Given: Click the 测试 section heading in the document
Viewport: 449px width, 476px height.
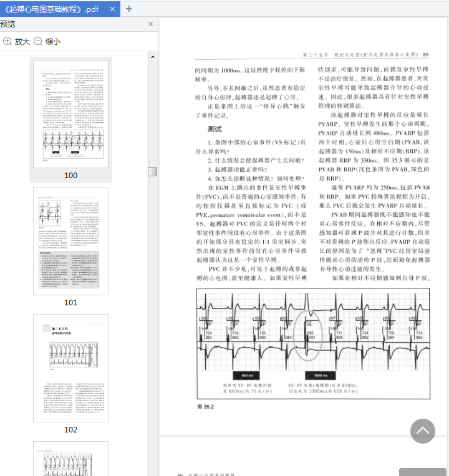Looking at the screenshot, I should pos(215,129).
